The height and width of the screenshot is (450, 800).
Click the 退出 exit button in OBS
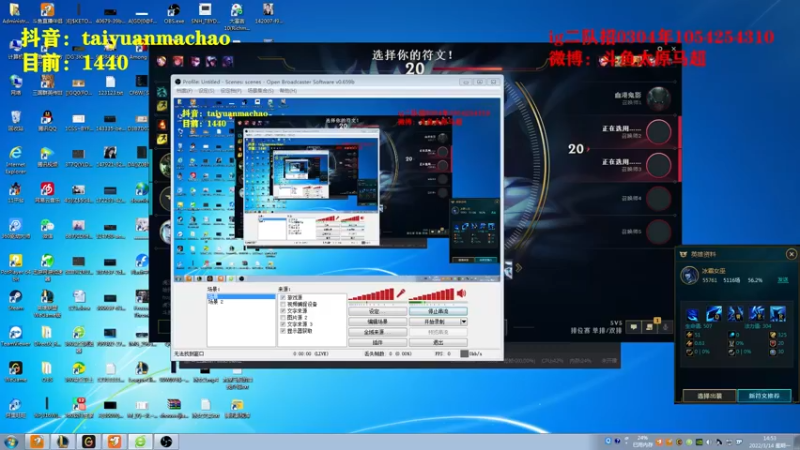click(438, 342)
